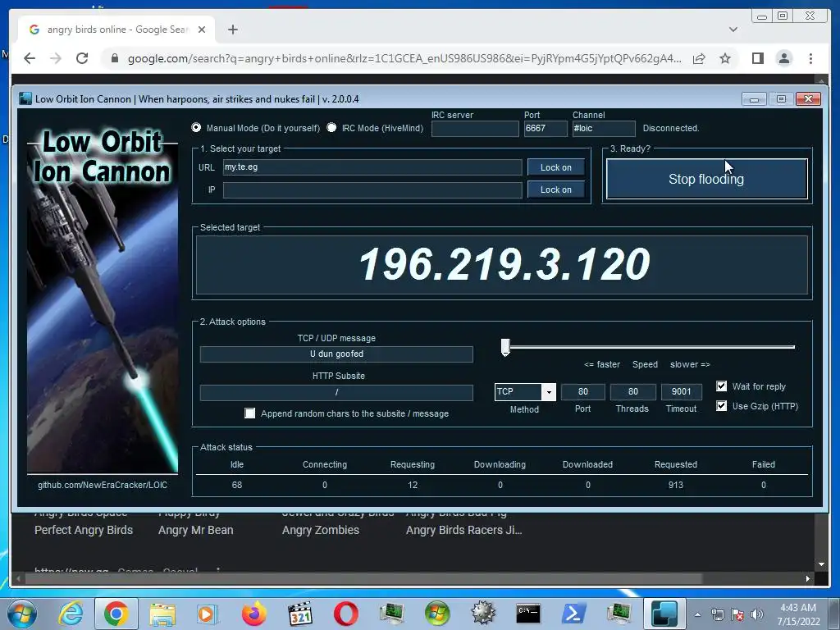Toggle Append random chars checkbox
The width and height of the screenshot is (840, 630).
click(x=249, y=413)
